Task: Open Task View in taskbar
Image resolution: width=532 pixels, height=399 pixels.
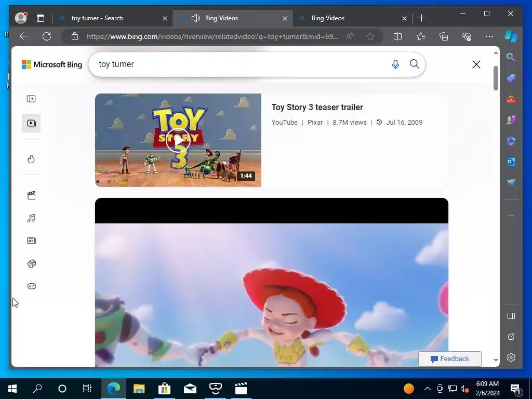Action: coord(87,389)
